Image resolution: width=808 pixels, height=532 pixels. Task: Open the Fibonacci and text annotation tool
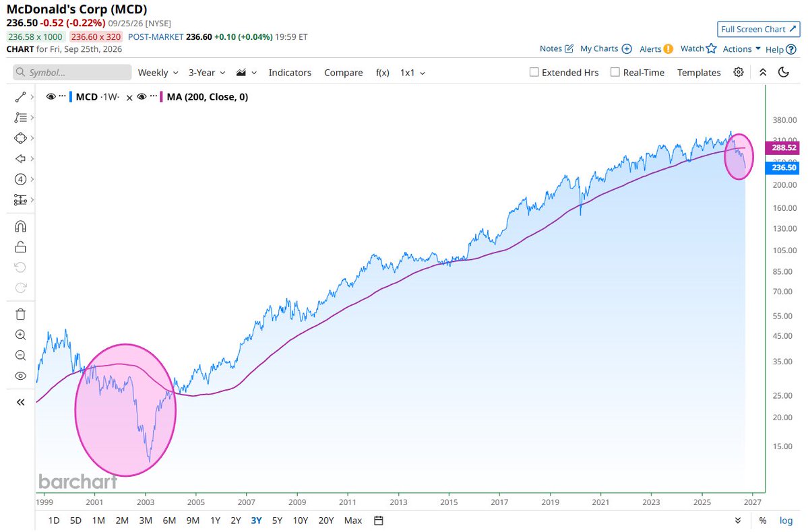20,117
